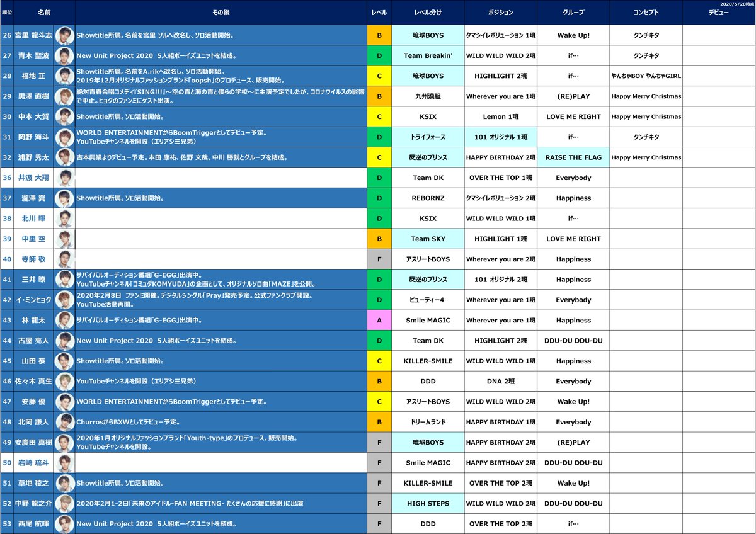Select the portrait in row 37 瀧澤 翼

click(64, 198)
